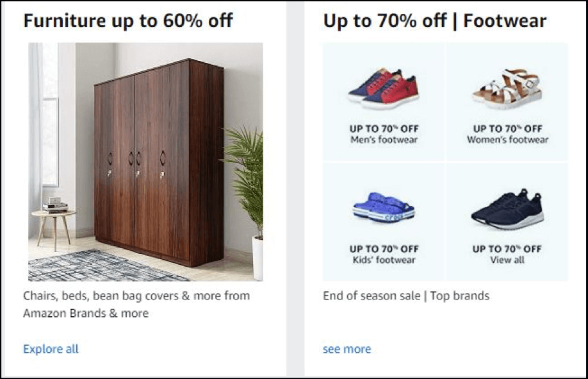Click UP TO 70% OFF above Women's footwear
Image resolution: width=588 pixels, height=379 pixels.
507,129
